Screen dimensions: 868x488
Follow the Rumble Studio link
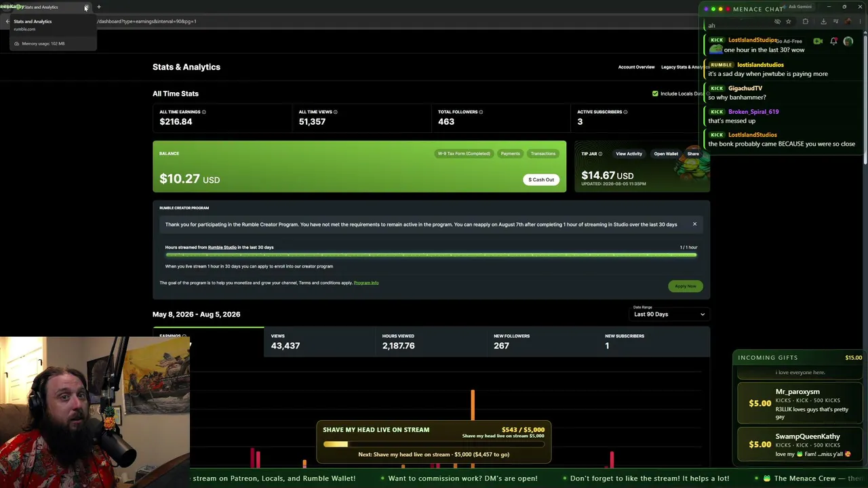pos(222,247)
